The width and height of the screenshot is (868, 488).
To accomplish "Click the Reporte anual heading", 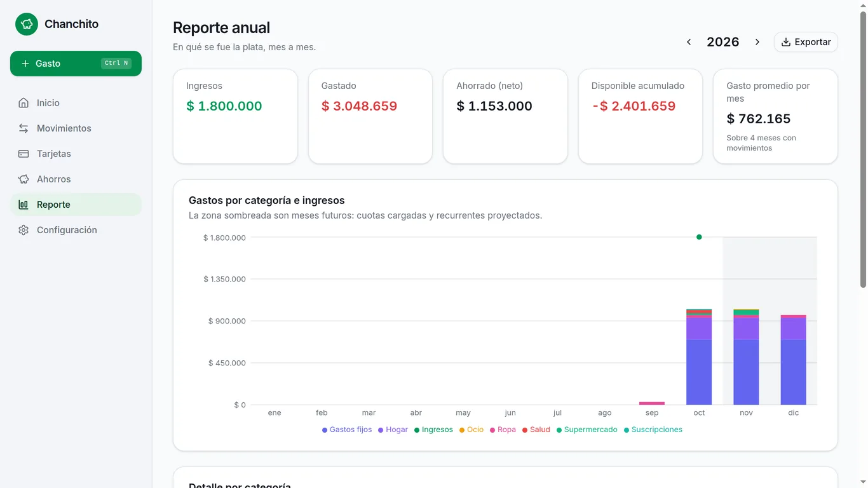I will (221, 28).
